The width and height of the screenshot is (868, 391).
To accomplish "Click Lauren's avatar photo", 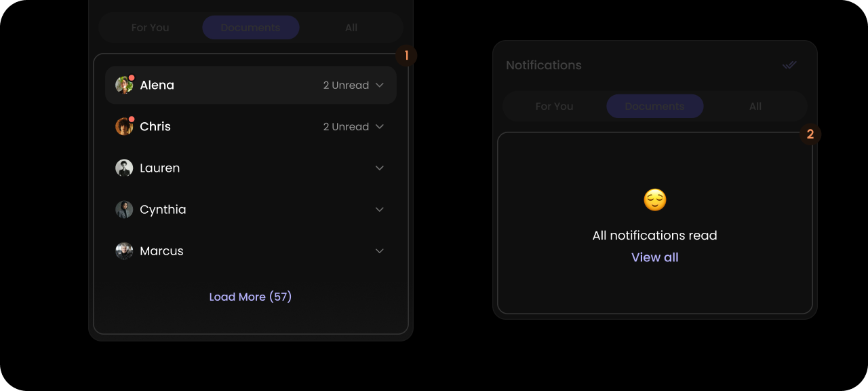I will point(124,168).
